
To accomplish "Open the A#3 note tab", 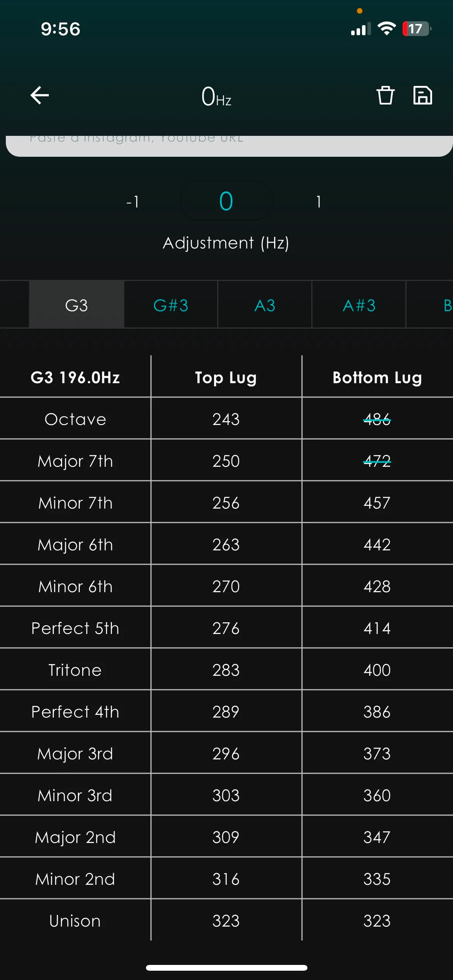I will 359,305.
